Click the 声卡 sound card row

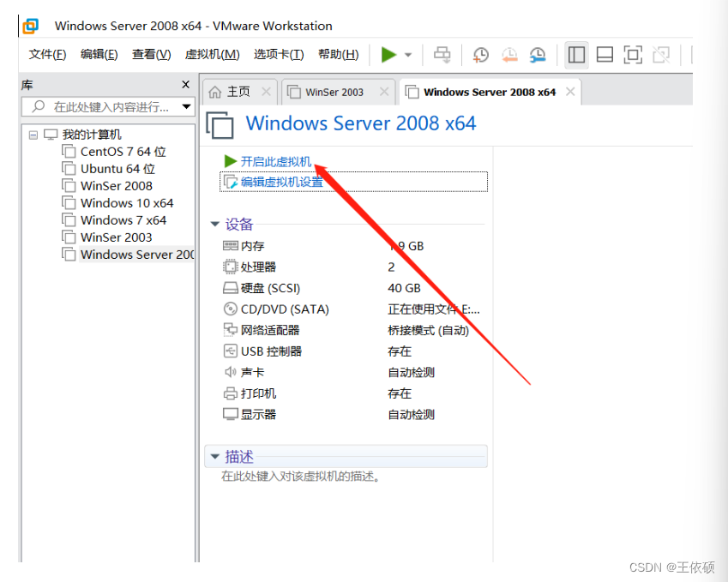(x=353, y=372)
